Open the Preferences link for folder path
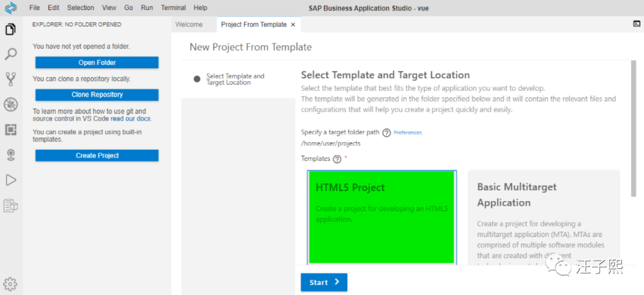Viewport: 644px width, 295px height. pyautogui.click(x=407, y=133)
